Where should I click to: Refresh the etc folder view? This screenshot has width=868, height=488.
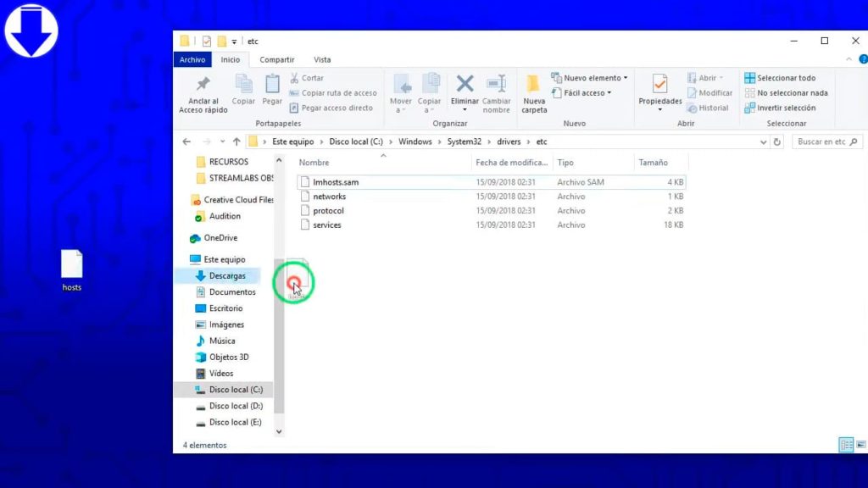pyautogui.click(x=776, y=141)
